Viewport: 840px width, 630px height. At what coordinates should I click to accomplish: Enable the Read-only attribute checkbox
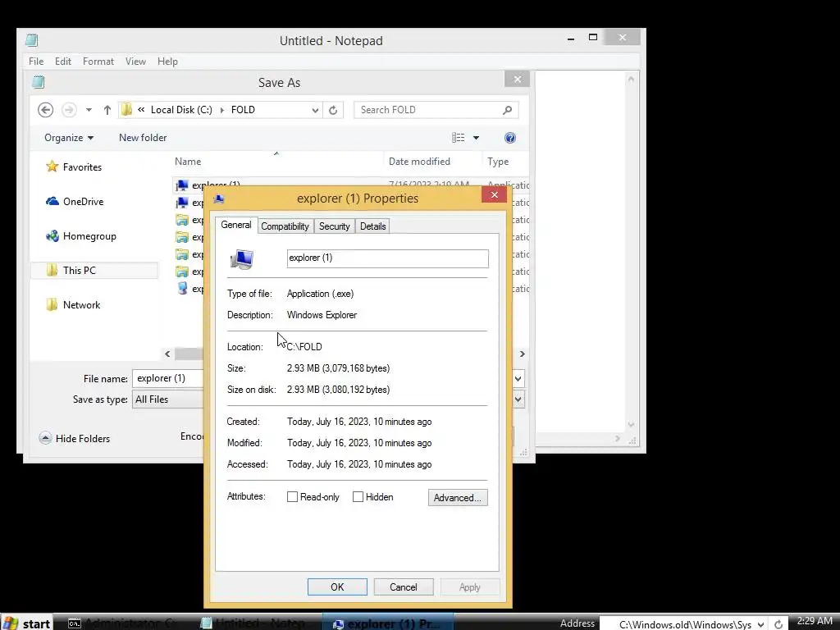coord(293,497)
